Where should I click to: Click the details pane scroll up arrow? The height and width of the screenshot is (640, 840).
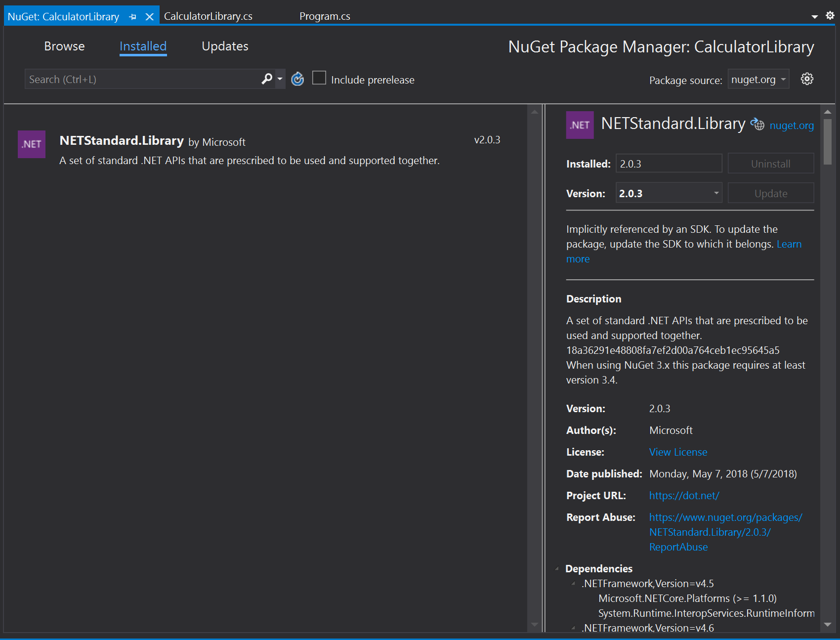(828, 112)
